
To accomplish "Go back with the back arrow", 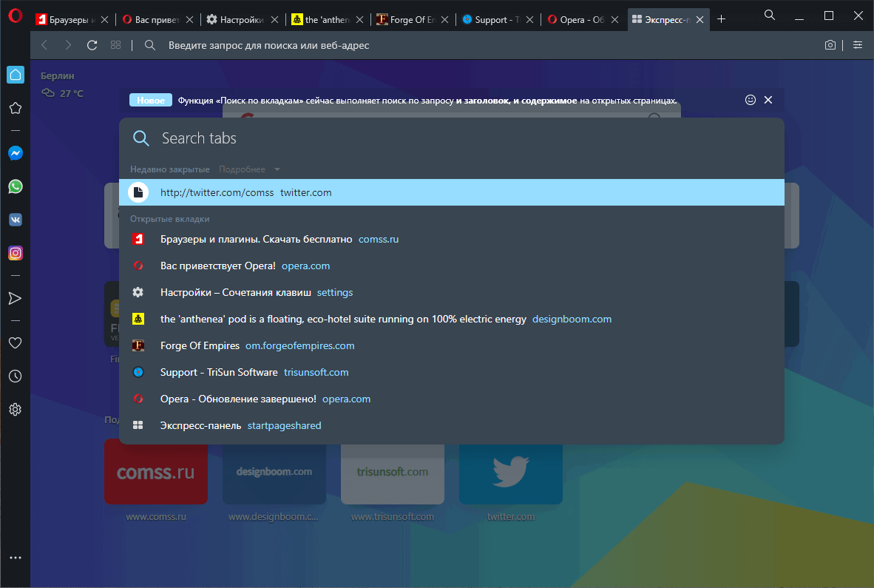I will click(x=44, y=45).
